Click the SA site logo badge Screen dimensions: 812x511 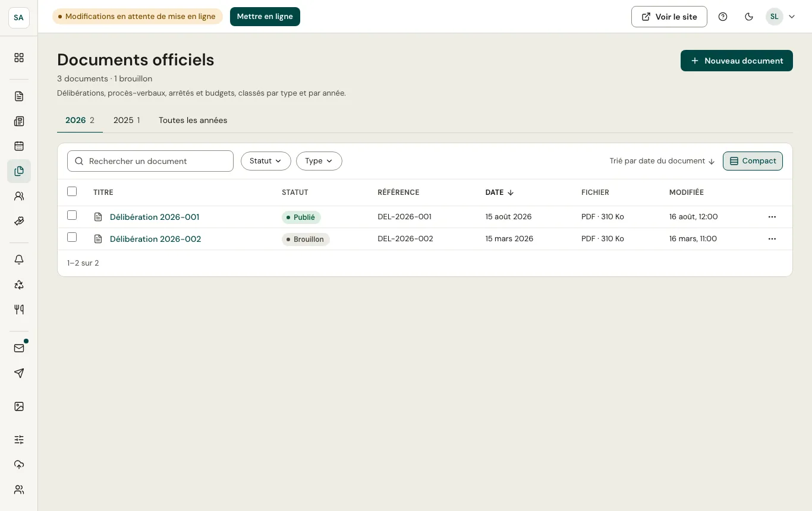pyautogui.click(x=19, y=17)
